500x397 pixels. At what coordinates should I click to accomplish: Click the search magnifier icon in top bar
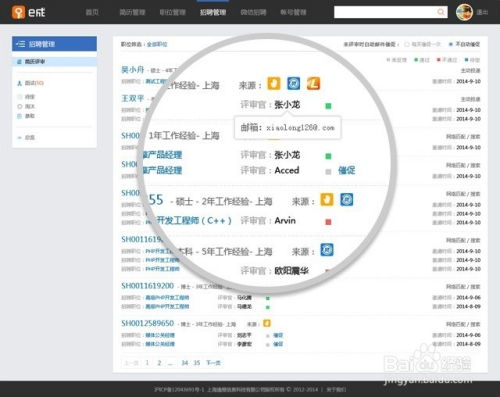click(x=441, y=12)
